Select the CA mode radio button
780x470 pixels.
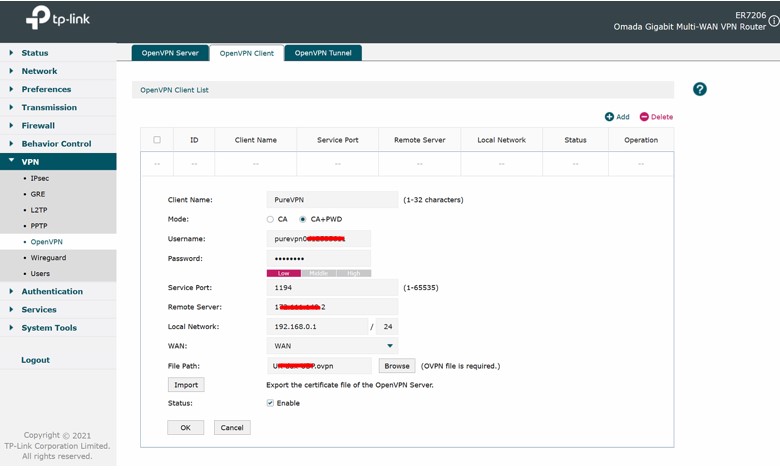(x=270, y=219)
